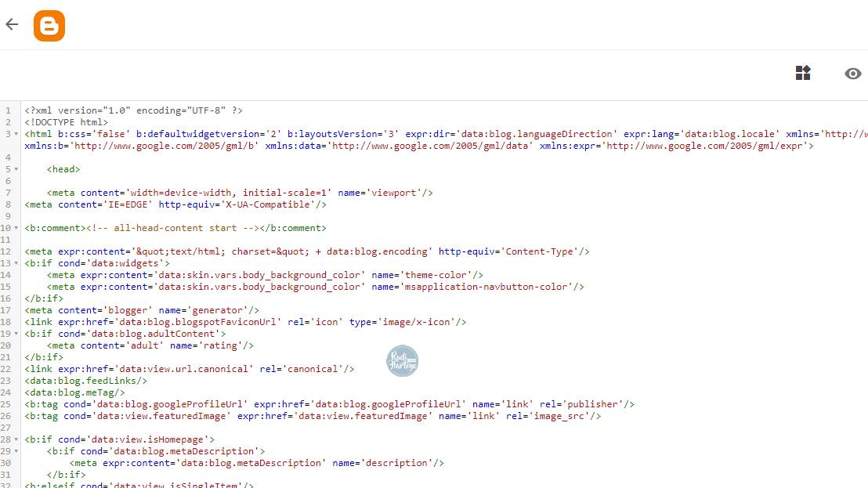The width and height of the screenshot is (868, 488).
Task: Select line number 12 in gutter
Action: click(6, 251)
